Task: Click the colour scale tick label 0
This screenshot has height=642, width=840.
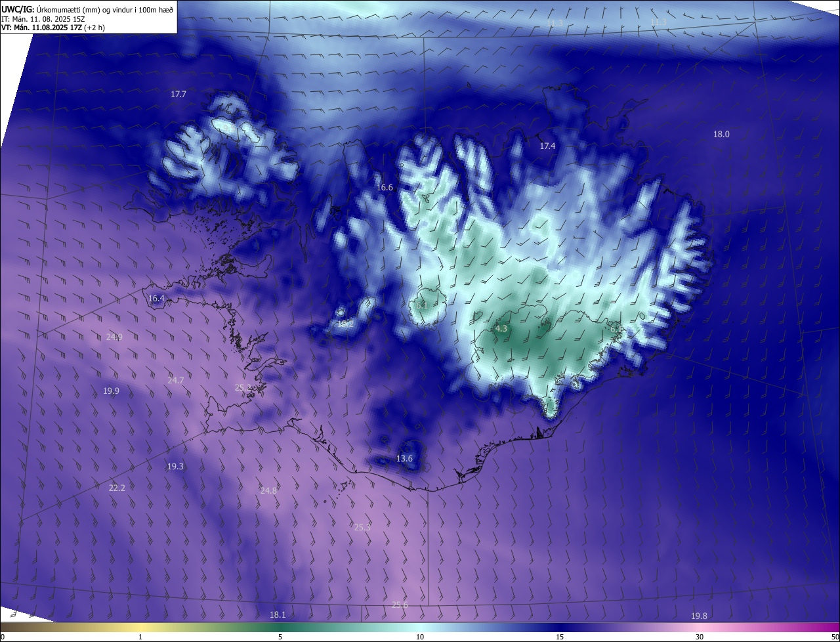Action: (3, 637)
